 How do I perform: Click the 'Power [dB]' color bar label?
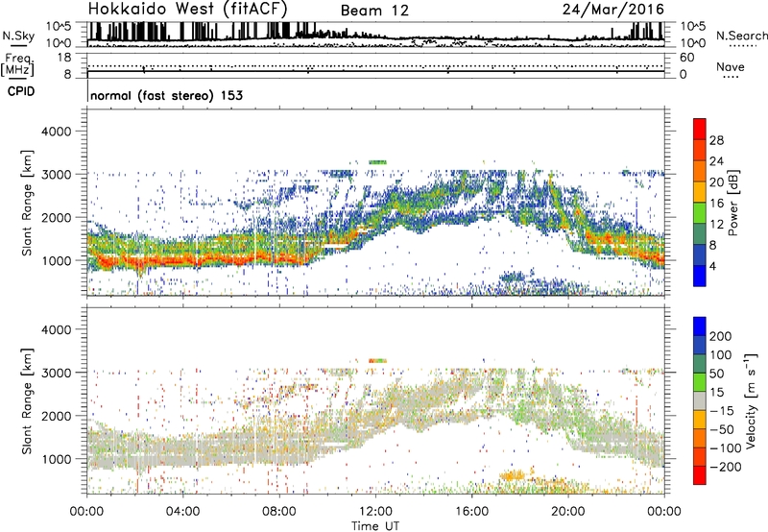pyautogui.click(x=732, y=203)
